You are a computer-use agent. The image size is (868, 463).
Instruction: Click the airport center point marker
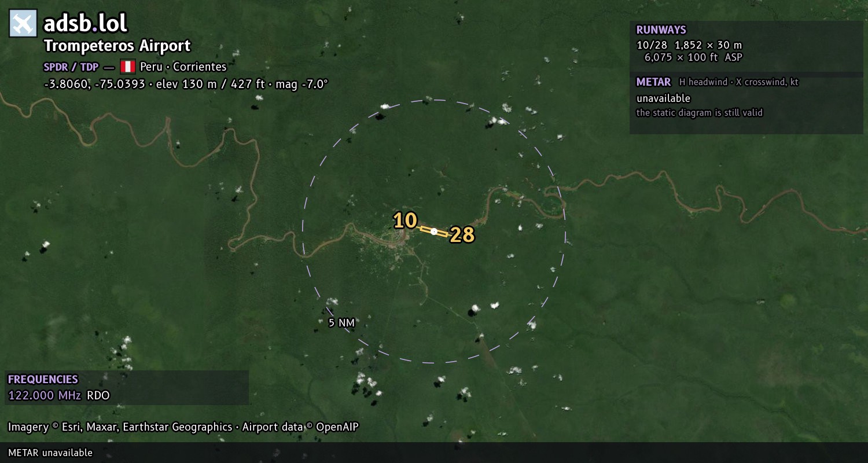tap(434, 231)
